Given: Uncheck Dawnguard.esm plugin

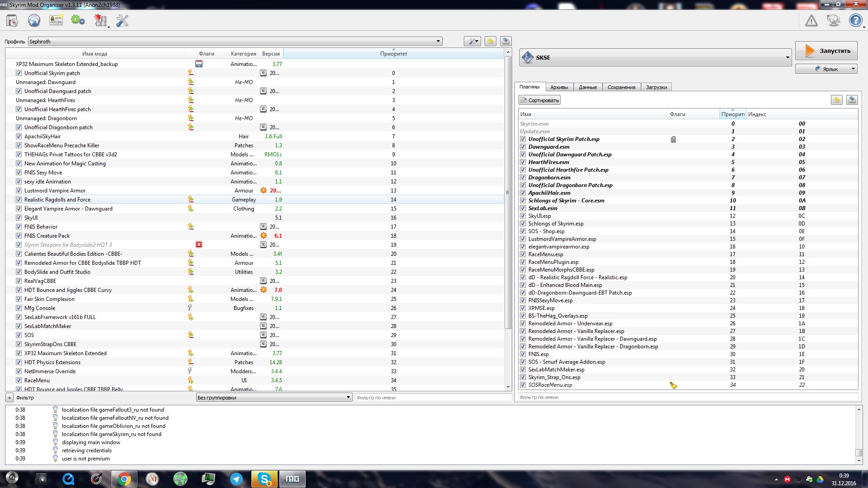Looking at the screenshot, I should 523,147.
